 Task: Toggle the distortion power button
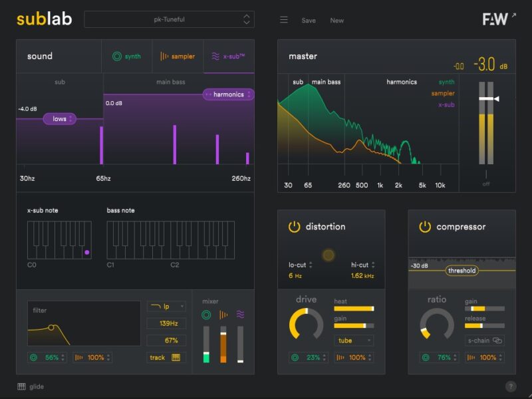(294, 227)
